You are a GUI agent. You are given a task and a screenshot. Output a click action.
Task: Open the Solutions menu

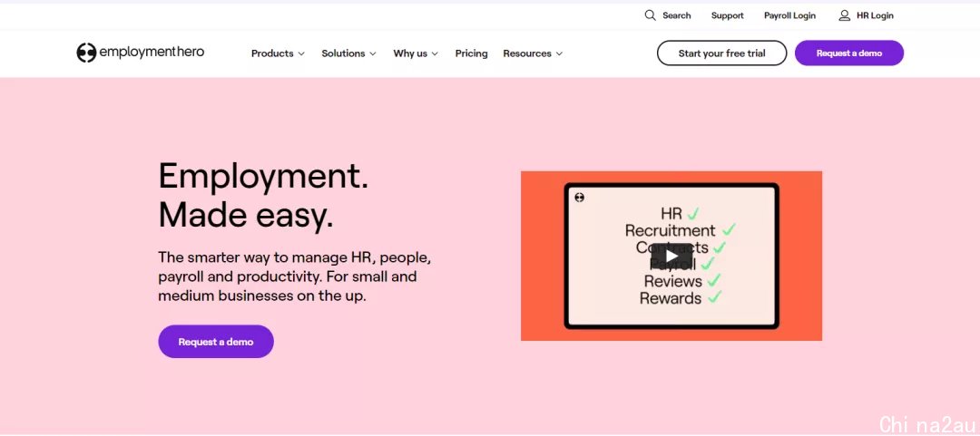(x=348, y=53)
